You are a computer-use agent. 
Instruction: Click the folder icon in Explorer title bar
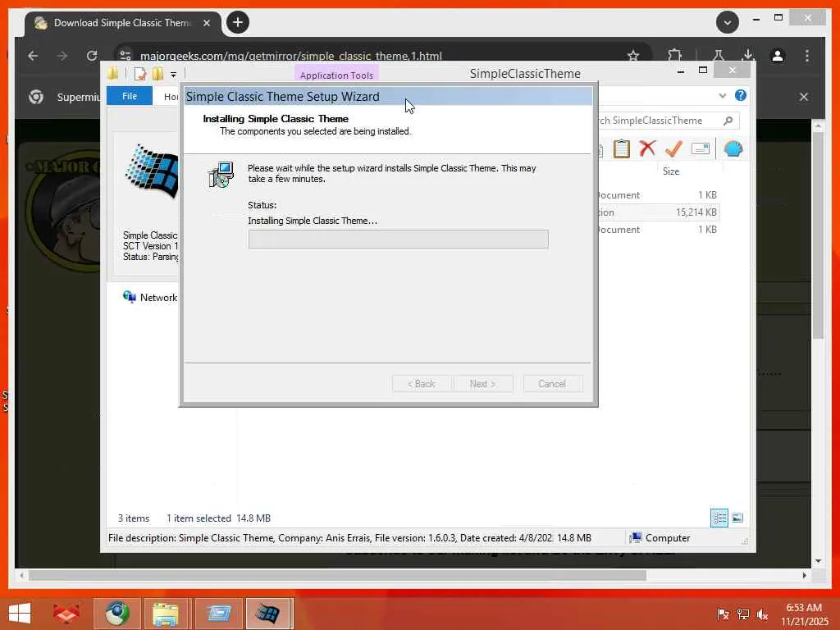[113, 73]
